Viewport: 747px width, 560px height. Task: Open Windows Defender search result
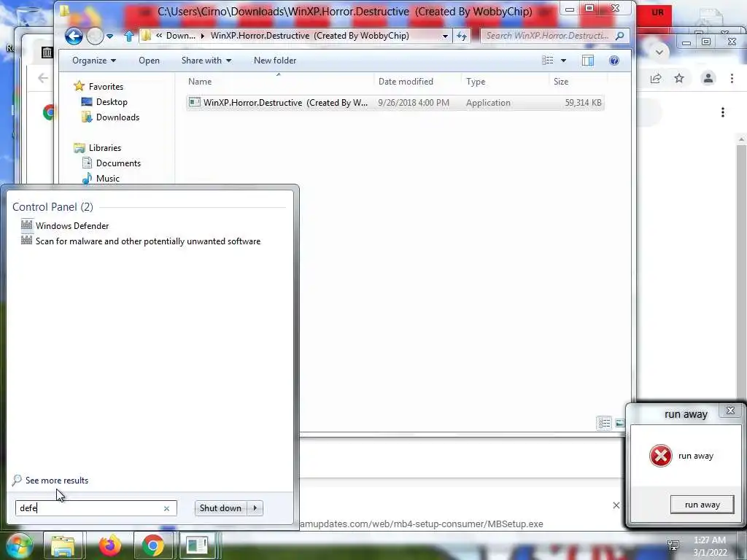[x=65, y=226]
